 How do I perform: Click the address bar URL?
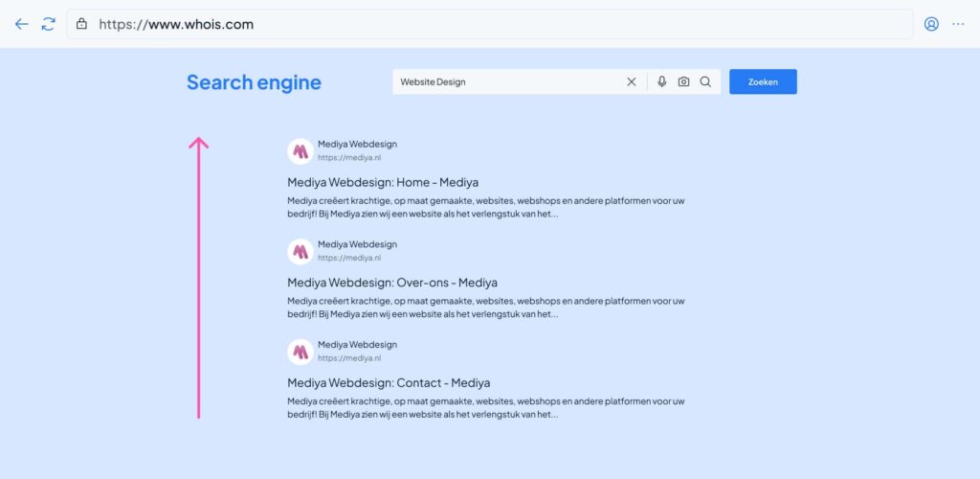[x=177, y=24]
